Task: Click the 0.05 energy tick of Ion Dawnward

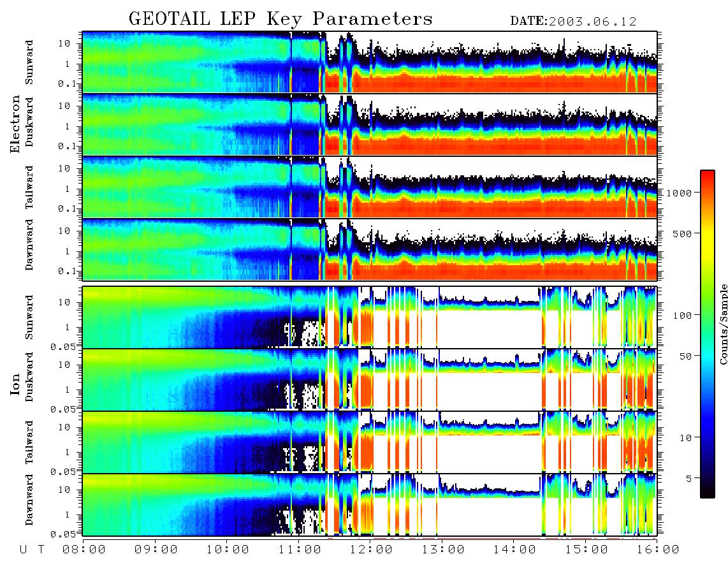Action: [x=64, y=534]
